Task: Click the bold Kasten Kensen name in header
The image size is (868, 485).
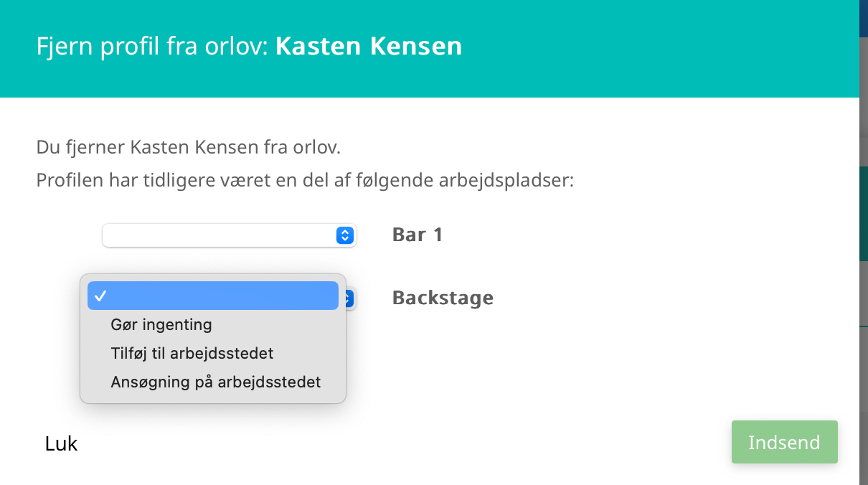Action: (369, 47)
